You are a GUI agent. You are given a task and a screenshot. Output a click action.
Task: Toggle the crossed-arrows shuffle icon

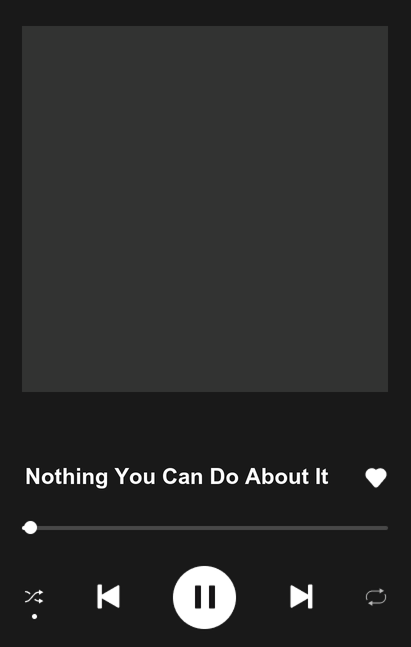[34, 597]
